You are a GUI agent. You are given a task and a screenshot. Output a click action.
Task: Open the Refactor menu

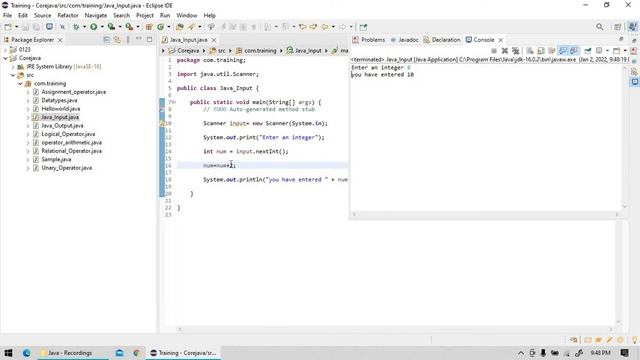pyautogui.click(x=68, y=16)
